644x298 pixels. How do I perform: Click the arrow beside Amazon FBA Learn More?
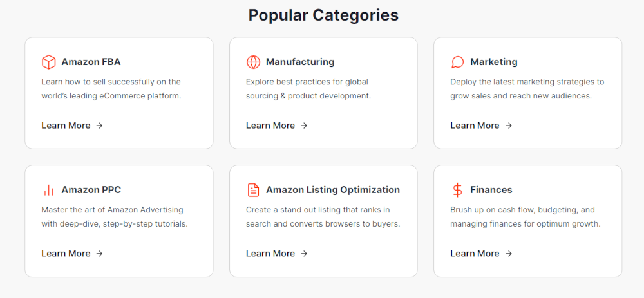[99, 126]
